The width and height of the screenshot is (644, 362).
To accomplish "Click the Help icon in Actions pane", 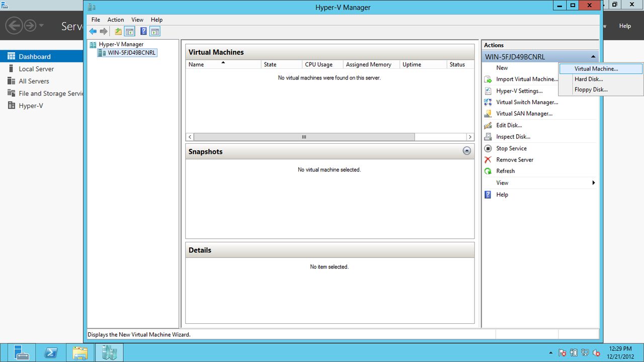I will pos(488,195).
